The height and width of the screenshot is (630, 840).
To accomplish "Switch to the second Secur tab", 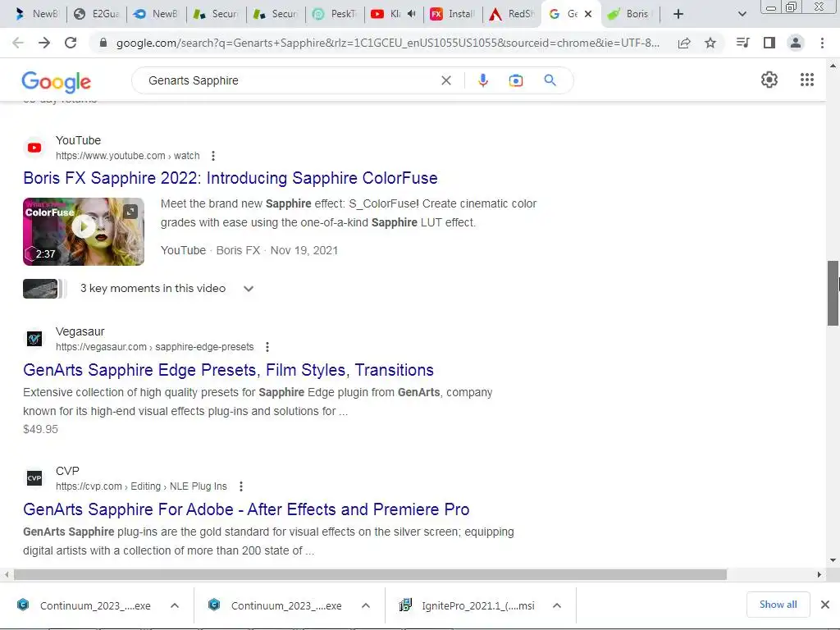I will (276, 14).
